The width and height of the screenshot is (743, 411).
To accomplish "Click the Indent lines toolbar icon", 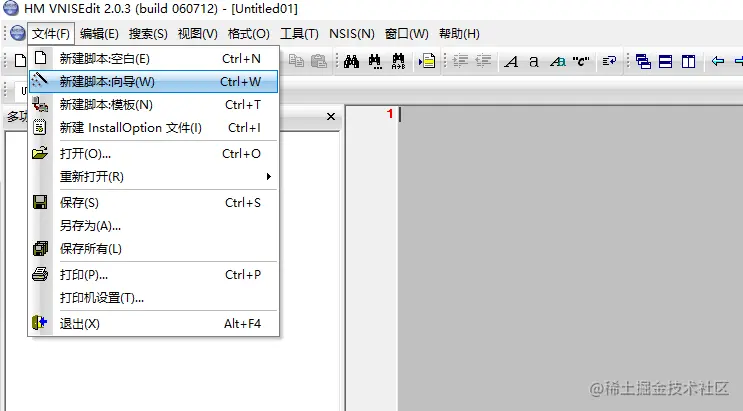I will (x=460, y=61).
